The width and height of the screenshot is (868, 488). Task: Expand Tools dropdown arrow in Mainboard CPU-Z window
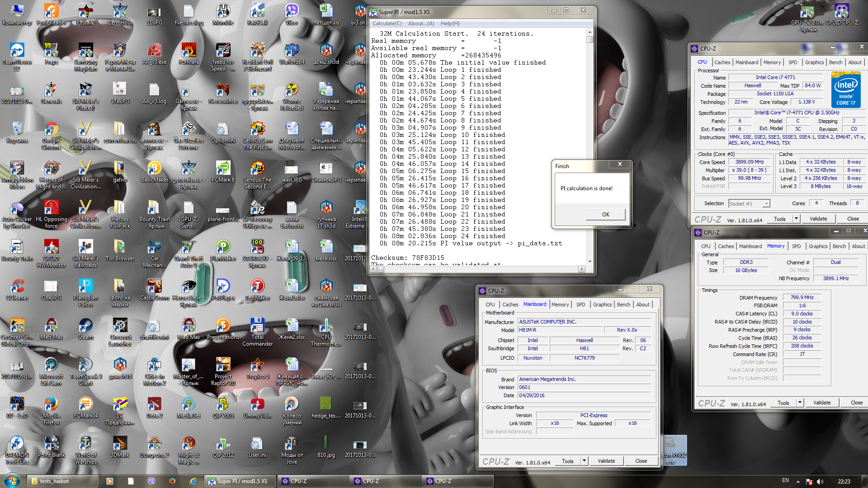pos(584,461)
